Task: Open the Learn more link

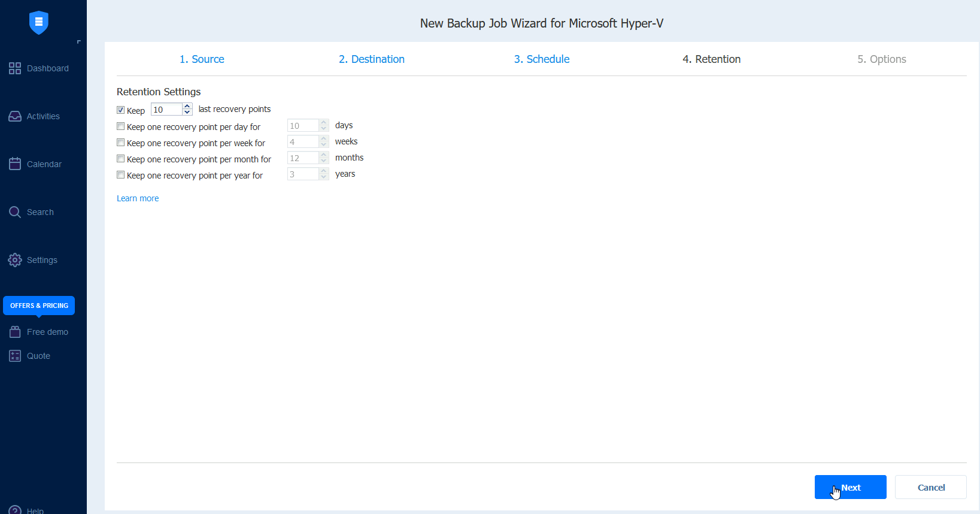Action: tap(138, 198)
